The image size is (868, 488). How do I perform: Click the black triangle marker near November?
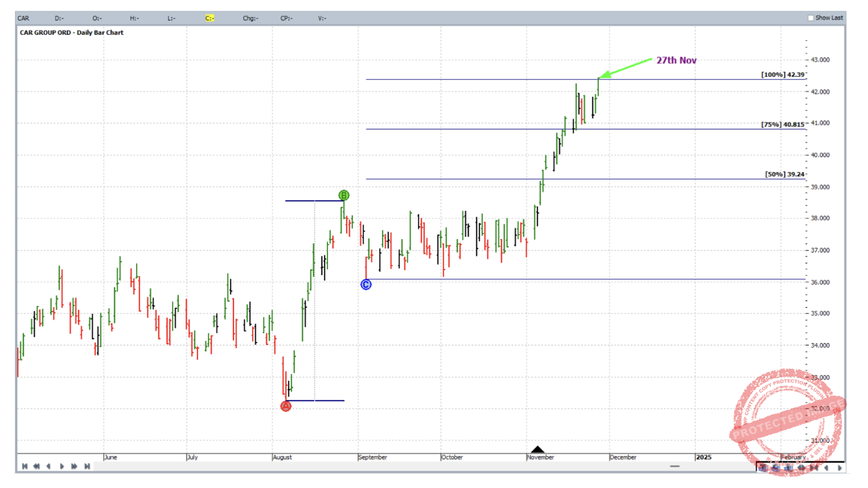(x=537, y=450)
